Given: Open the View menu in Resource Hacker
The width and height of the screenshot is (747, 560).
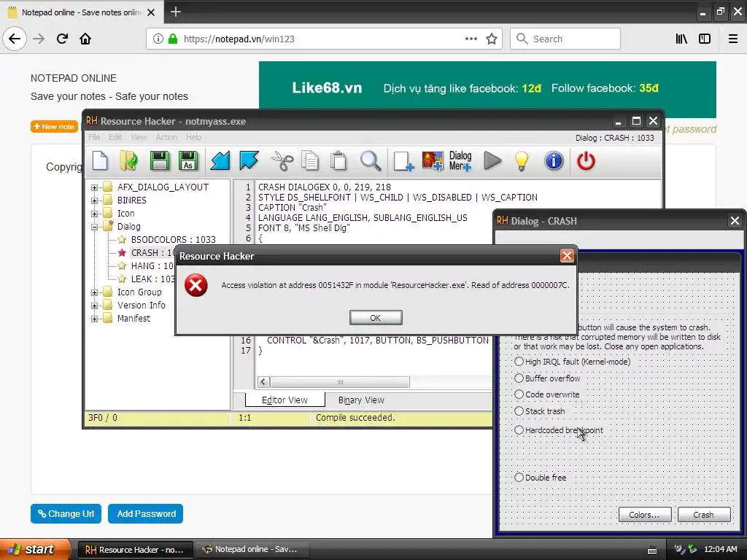Looking at the screenshot, I should (139, 137).
